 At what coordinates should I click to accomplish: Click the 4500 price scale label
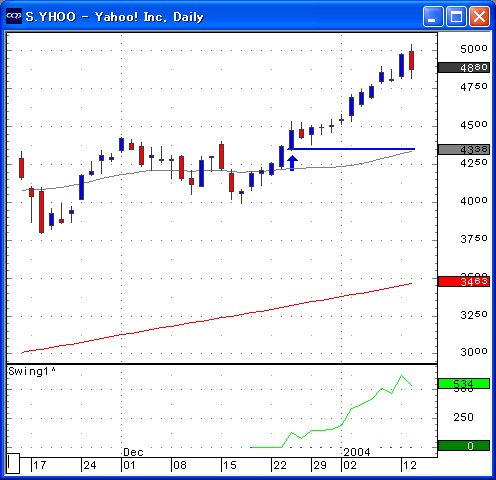[474, 125]
